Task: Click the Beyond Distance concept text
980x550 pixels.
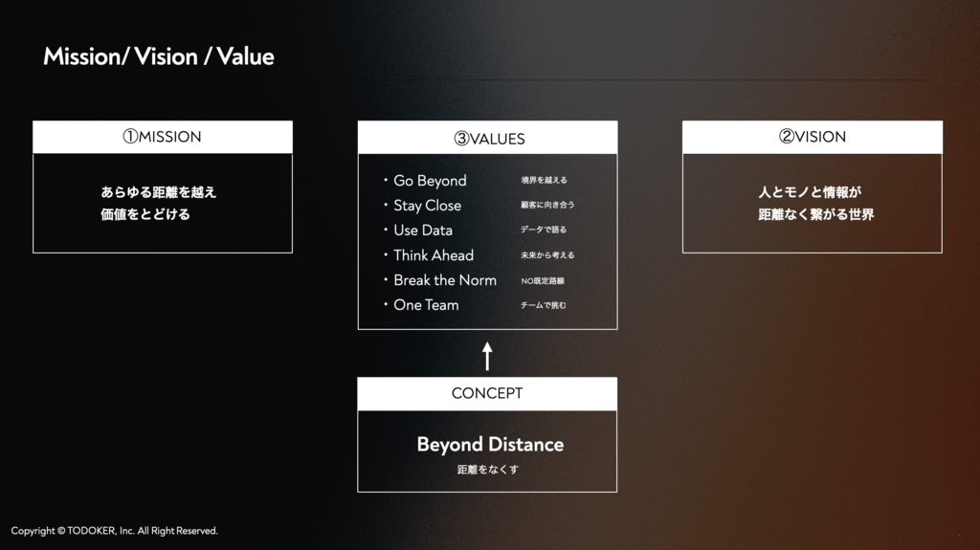Action: [490, 445]
